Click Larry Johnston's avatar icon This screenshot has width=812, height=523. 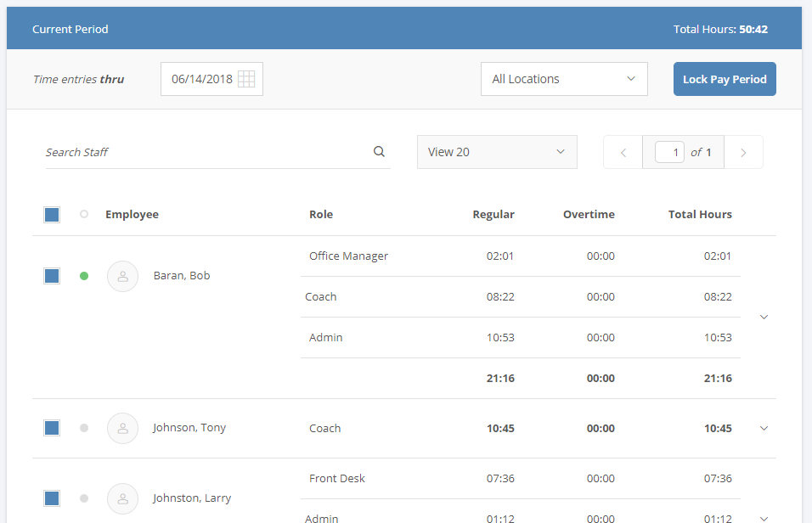(x=122, y=498)
